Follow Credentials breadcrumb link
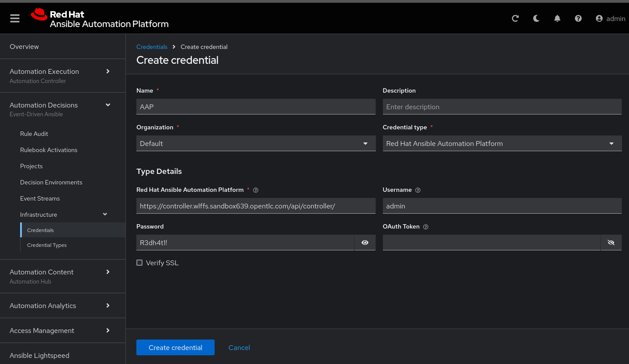629x364 pixels. 152,47
